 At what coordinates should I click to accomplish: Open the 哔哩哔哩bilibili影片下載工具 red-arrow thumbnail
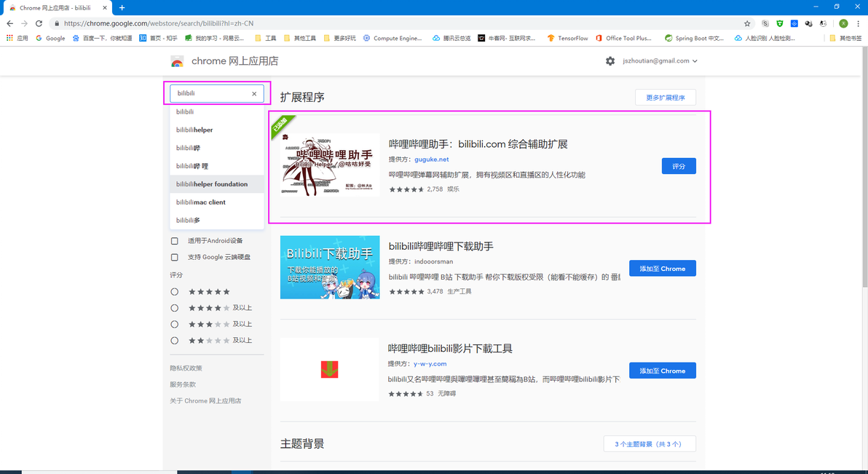330,369
